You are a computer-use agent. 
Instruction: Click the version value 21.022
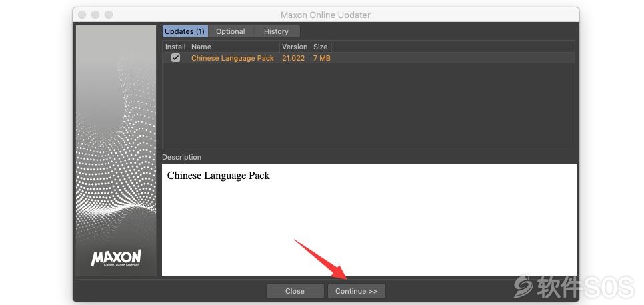tap(293, 58)
